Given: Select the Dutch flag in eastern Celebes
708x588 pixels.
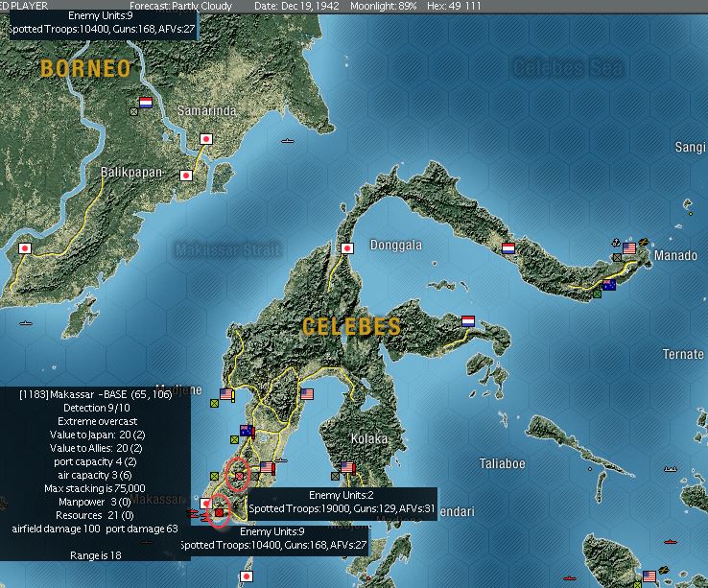Looking at the screenshot, I should 468,321.
